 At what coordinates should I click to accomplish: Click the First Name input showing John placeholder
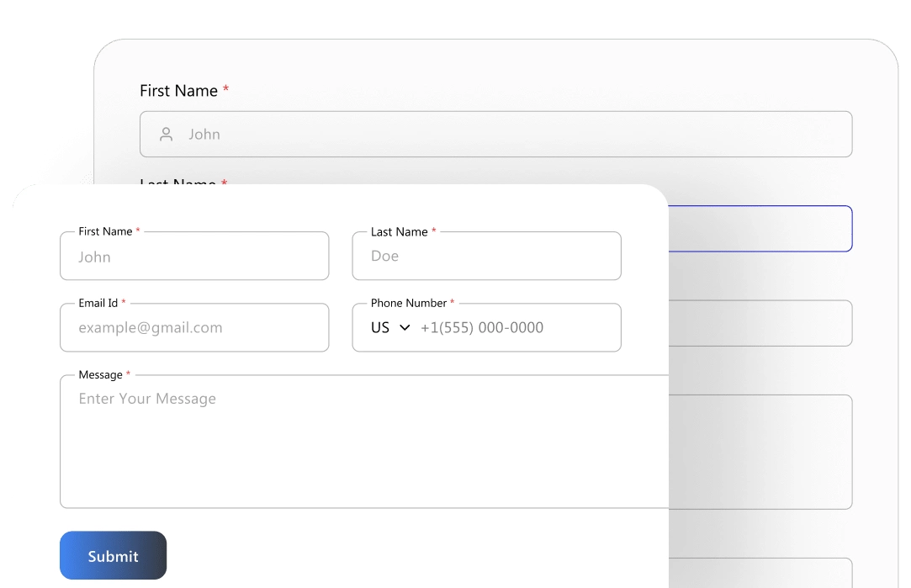point(193,256)
